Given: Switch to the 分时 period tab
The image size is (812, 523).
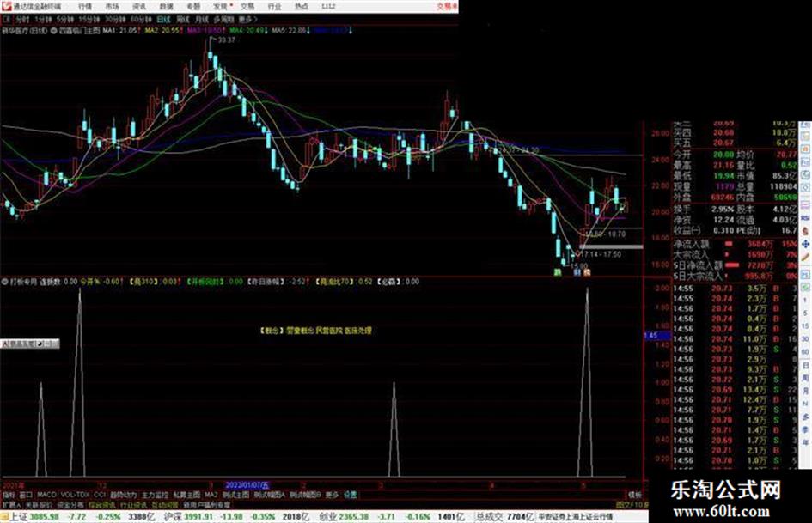Looking at the screenshot, I should [x=21, y=20].
